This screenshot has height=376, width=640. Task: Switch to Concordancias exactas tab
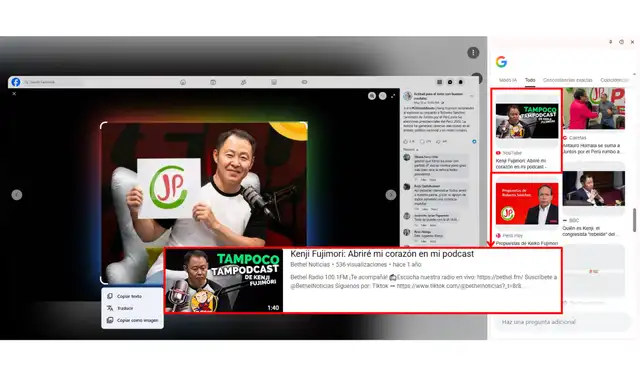[567, 80]
